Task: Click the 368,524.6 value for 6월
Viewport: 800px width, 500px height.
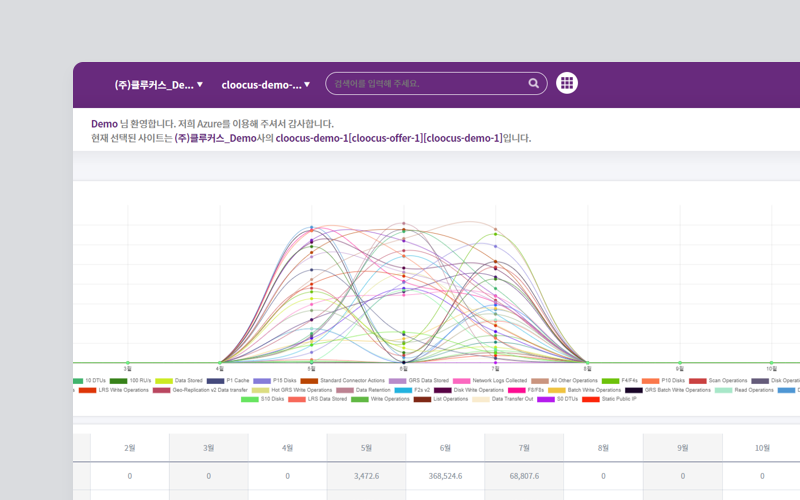Action: click(446, 476)
